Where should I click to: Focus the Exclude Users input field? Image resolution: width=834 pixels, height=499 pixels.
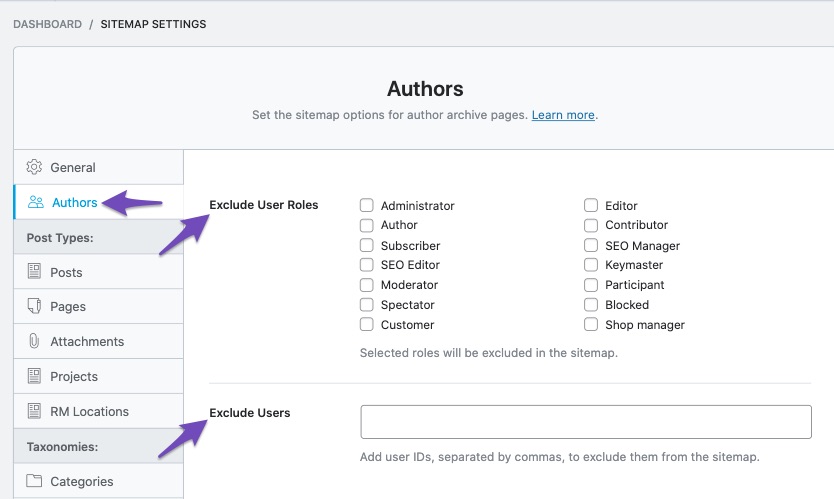(586, 422)
